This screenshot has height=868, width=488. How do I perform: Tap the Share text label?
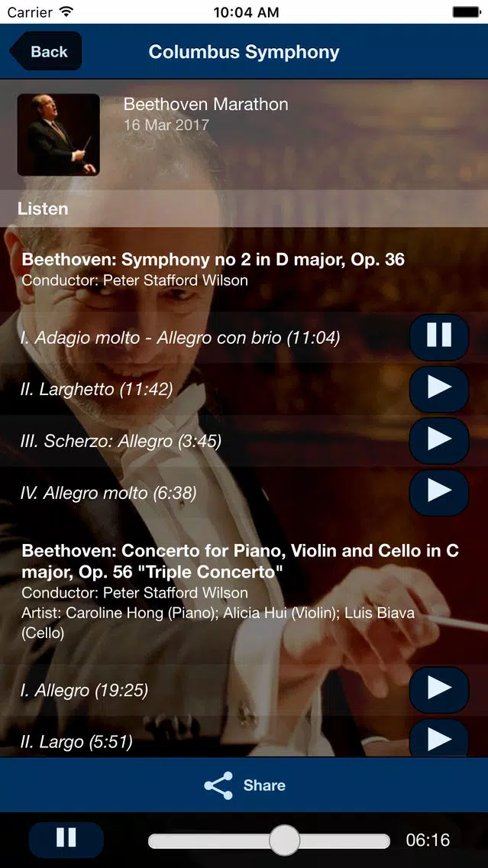(x=264, y=785)
